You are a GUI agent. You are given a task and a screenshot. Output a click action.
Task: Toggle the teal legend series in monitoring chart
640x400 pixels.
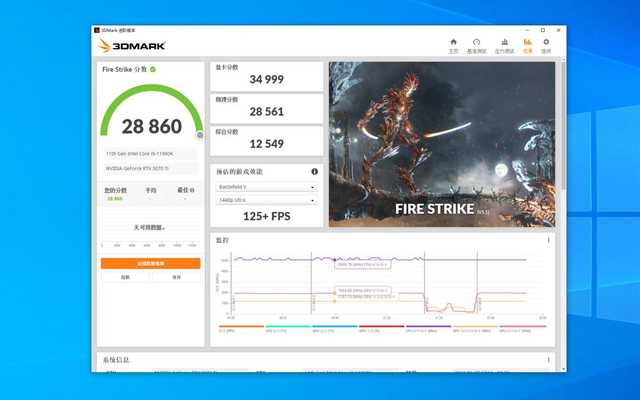[x=288, y=328]
